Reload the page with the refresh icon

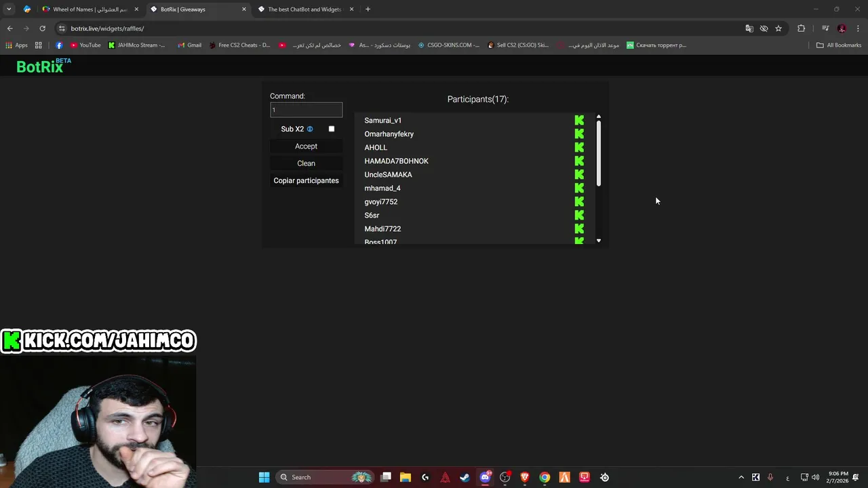tap(42, 28)
